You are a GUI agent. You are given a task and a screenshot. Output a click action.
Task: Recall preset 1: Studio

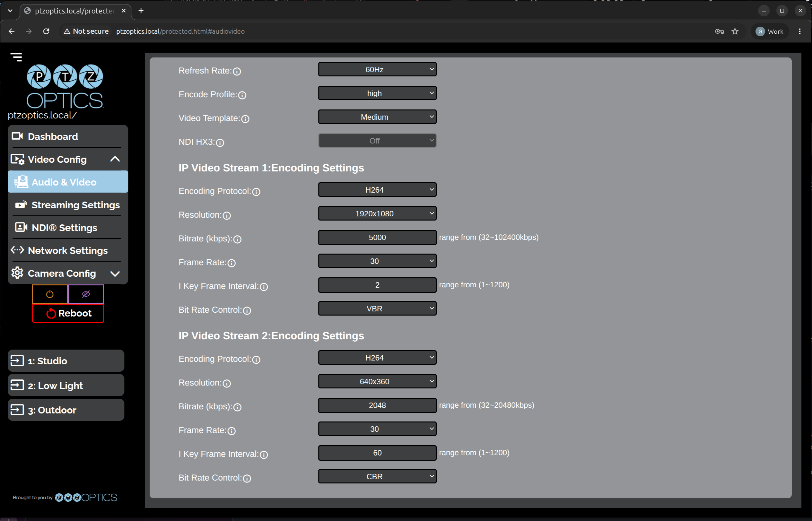point(66,360)
